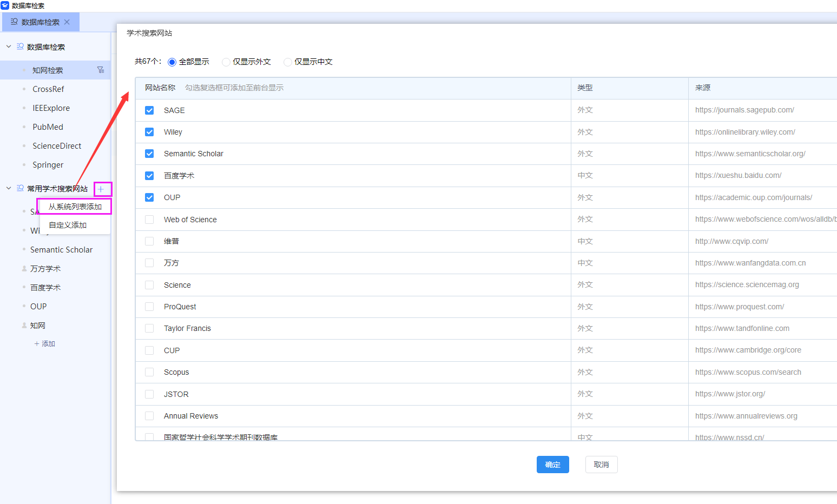Check the Scopus checkbox
The image size is (837, 504).
tap(149, 372)
